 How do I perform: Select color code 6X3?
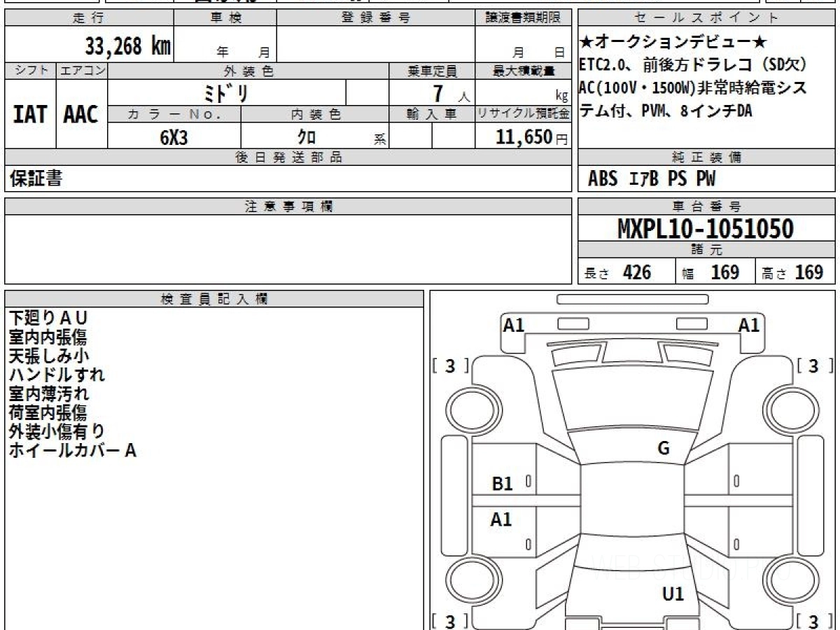pos(174,137)
